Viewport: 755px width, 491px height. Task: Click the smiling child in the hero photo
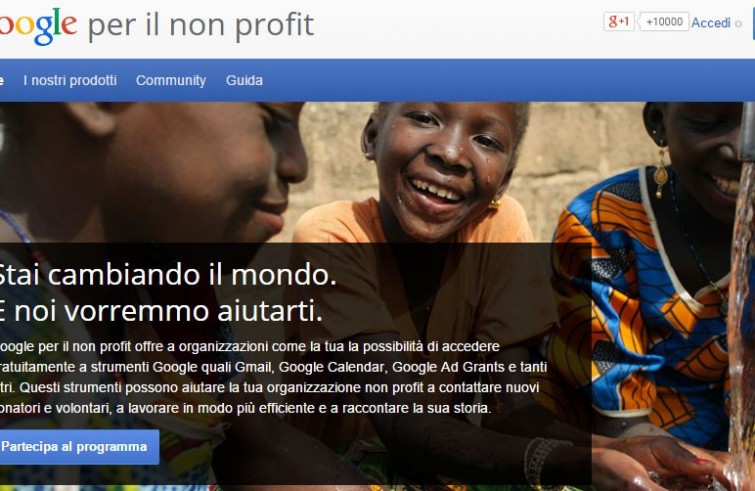(x=439, y=166)
